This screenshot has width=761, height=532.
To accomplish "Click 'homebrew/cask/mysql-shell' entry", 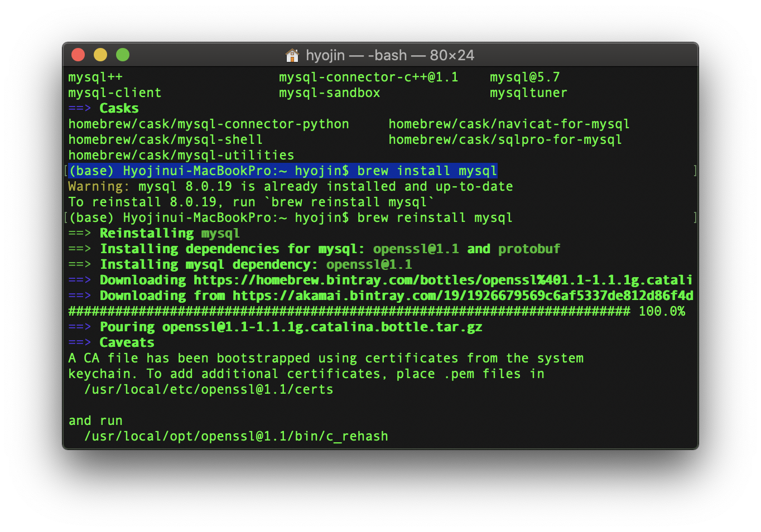I will (166, 139).
